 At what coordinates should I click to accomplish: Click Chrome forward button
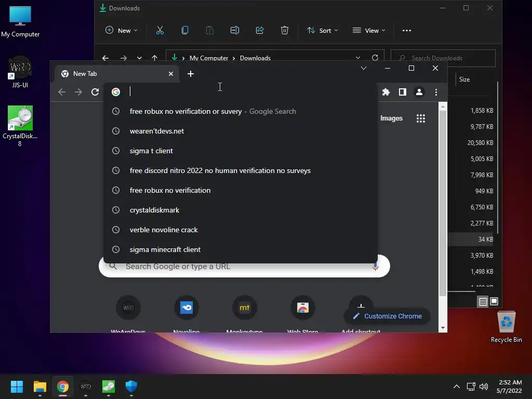click(x=78, y=92)
